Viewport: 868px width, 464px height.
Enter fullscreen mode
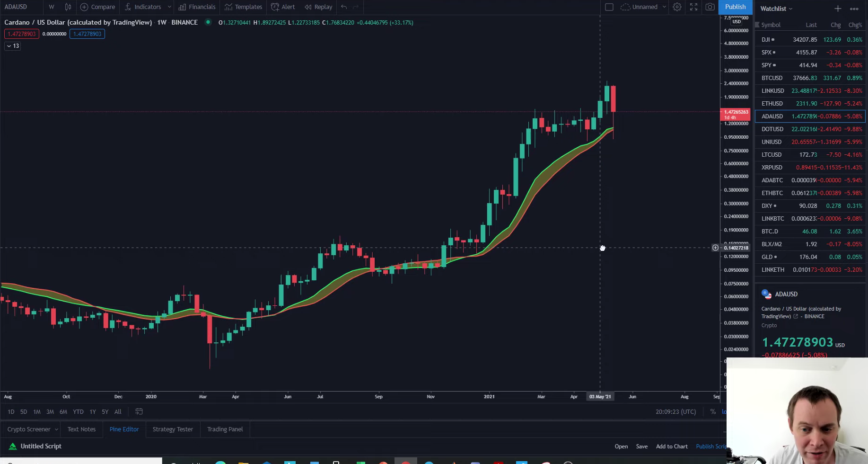pyautogui.click(x=693, y=7)
